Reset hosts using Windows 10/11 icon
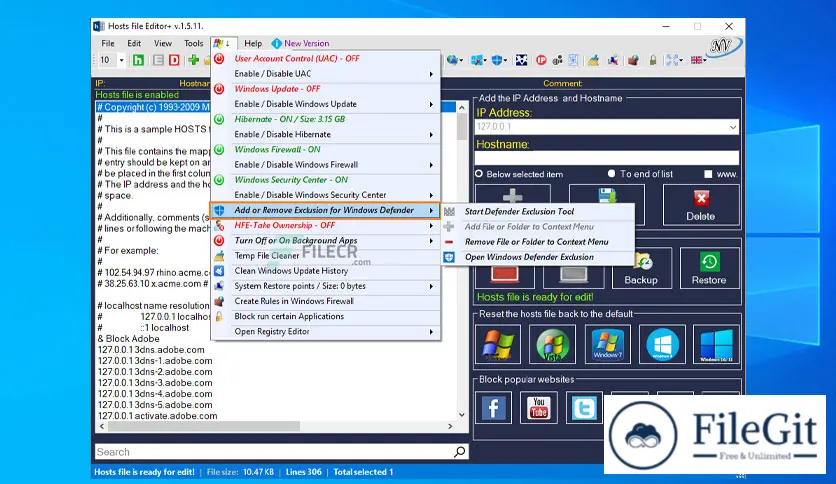This screenshot has height=484, width=836. tap(717, 344)
